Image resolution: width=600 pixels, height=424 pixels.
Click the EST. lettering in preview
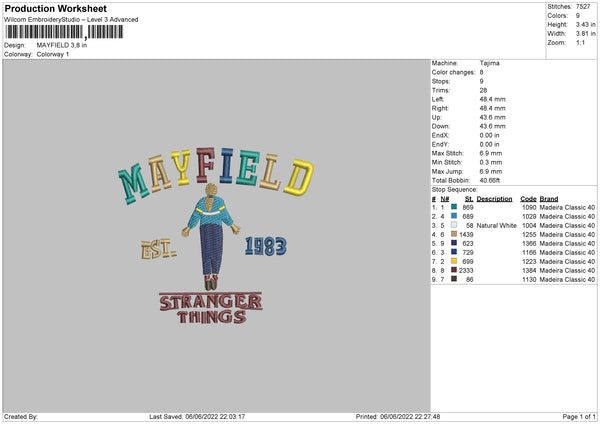pos(158,249)
